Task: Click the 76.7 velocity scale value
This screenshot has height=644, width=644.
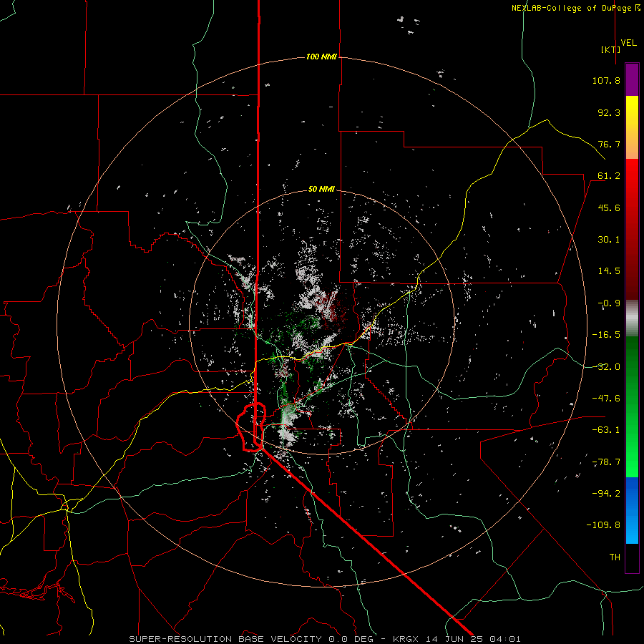Action: click(x=609, y=144)
